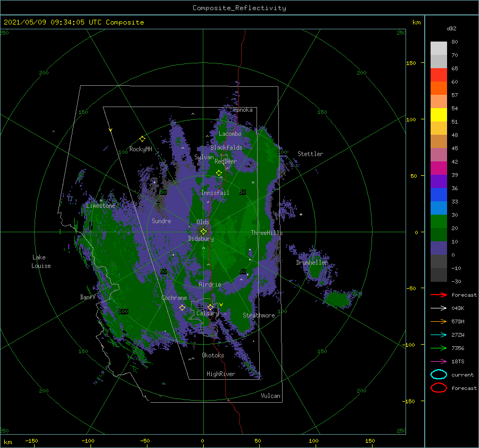Click the red 60–65 dBZ color swatch
The image size is (479, 448).
point(439,75)
